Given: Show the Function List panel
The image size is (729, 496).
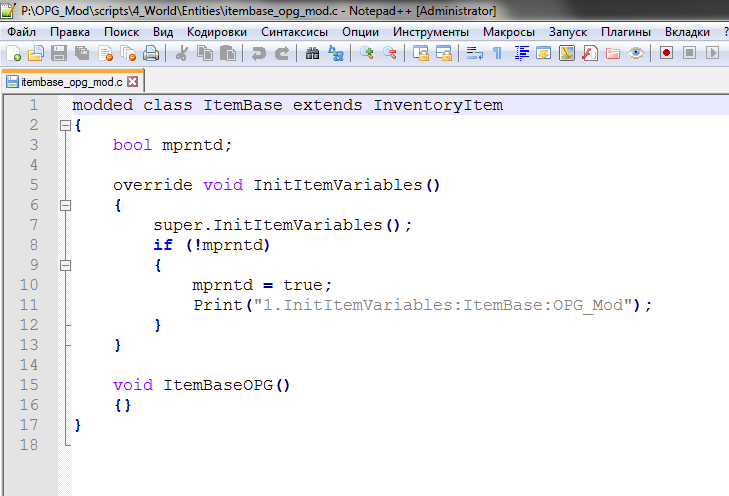Looking at the screenshot, I should [x=590, y=53].
